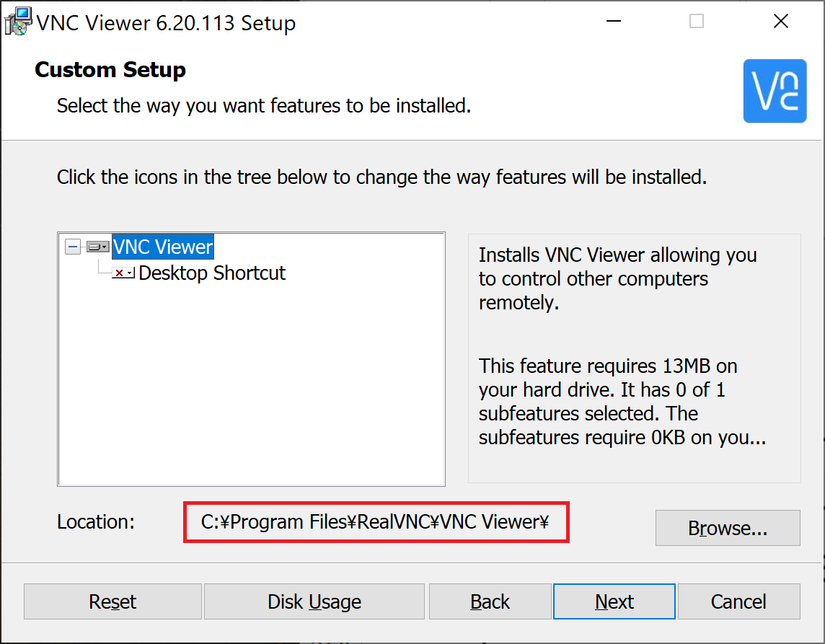
Task: Click the install location path text
Action: pyautogui.click(x=375, y=522)
